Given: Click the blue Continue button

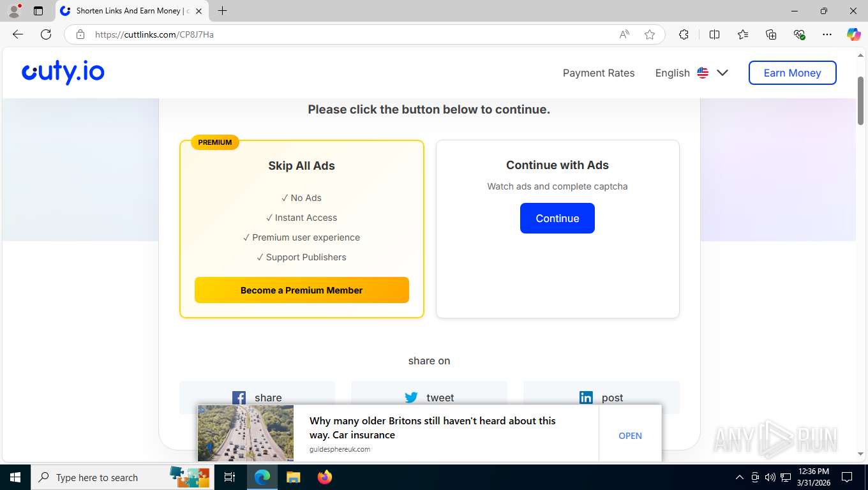Looking at the screenshot, I should pos(557,218).
